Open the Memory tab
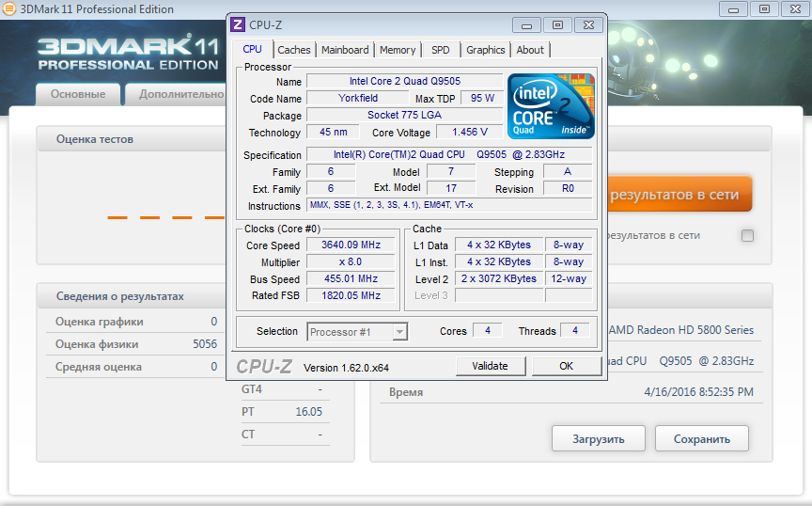The height and width of the screenshot is (506, 812). (398, 50)
